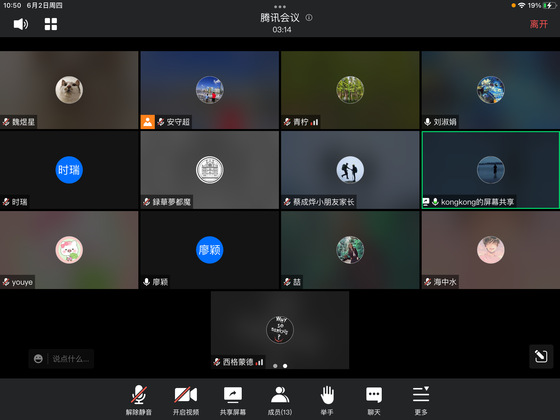Select 録華夢都魔 participant tile

click(210, 170)
